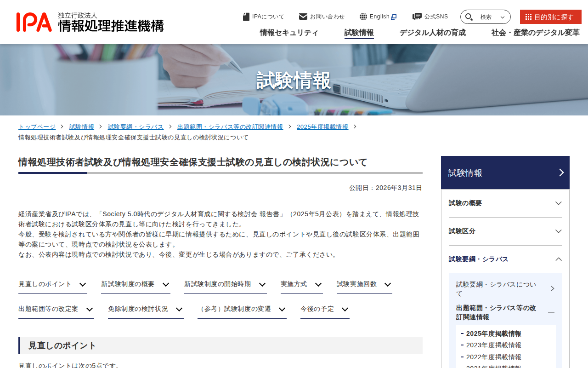
Task: Open 検索 dropdown in header
Action: 486,17
